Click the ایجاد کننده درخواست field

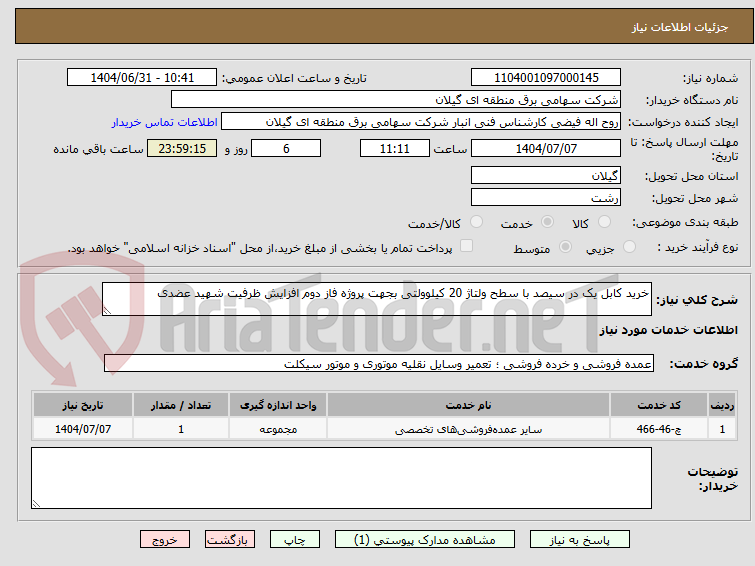(x=420, y=122)
